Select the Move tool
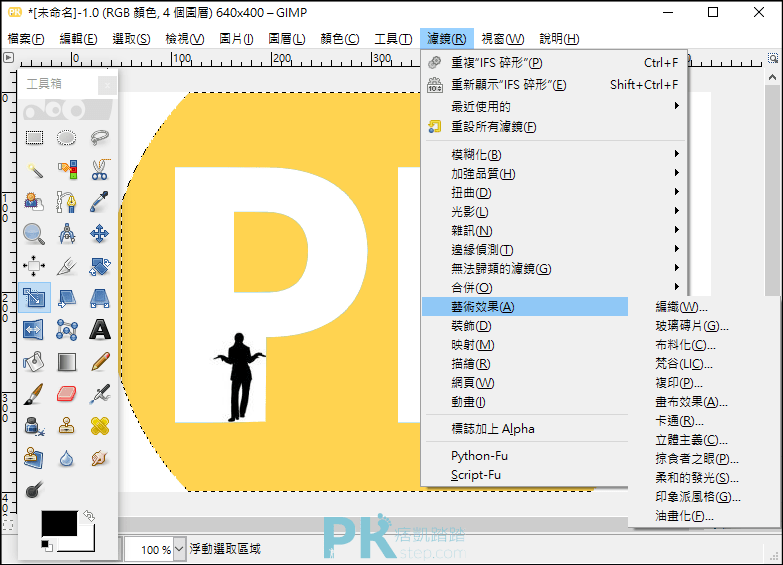 [99, 234]
